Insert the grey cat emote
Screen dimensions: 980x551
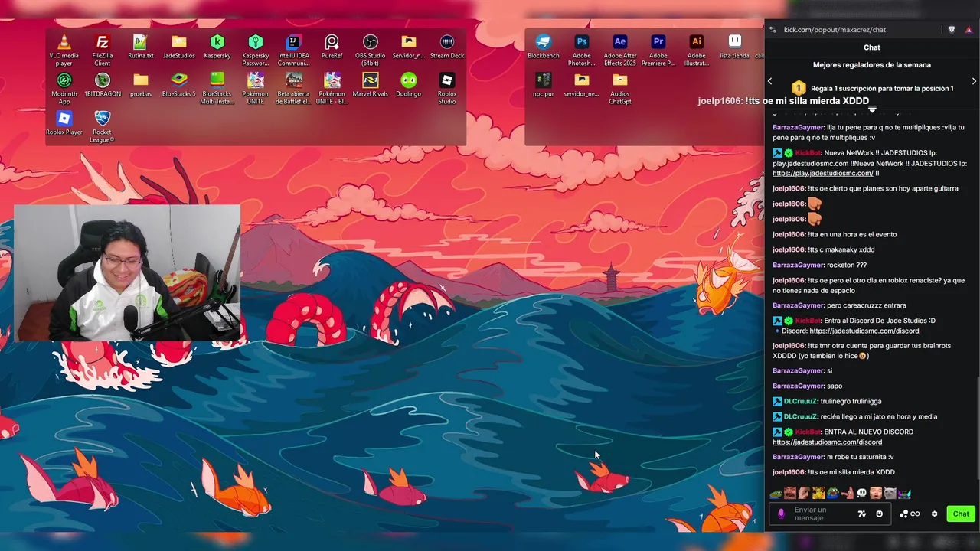click(x=890, y=494)
